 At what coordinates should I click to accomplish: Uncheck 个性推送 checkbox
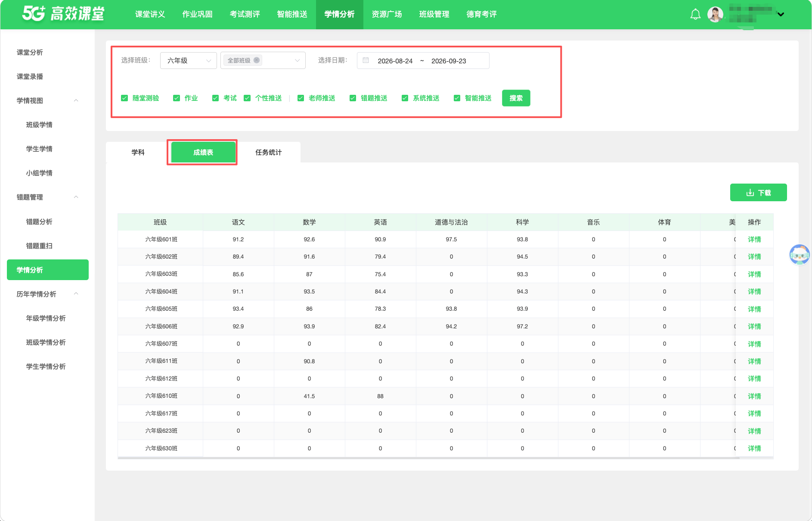[x=247, y=98]
